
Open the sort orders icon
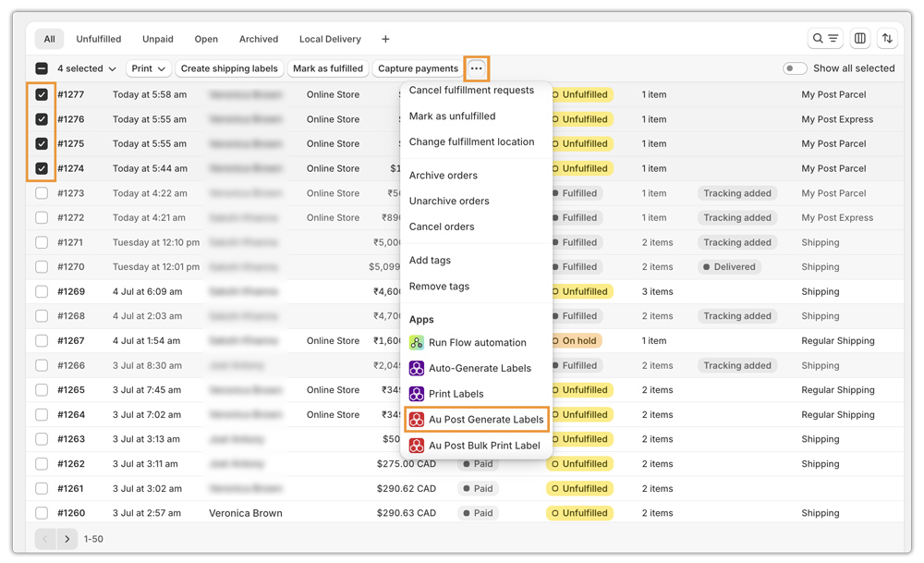(x=887, y=39)
